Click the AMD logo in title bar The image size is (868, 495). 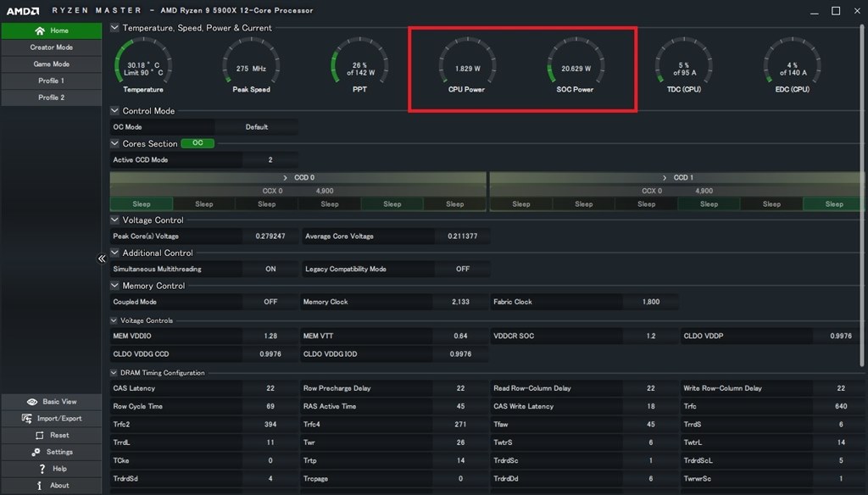23,10
